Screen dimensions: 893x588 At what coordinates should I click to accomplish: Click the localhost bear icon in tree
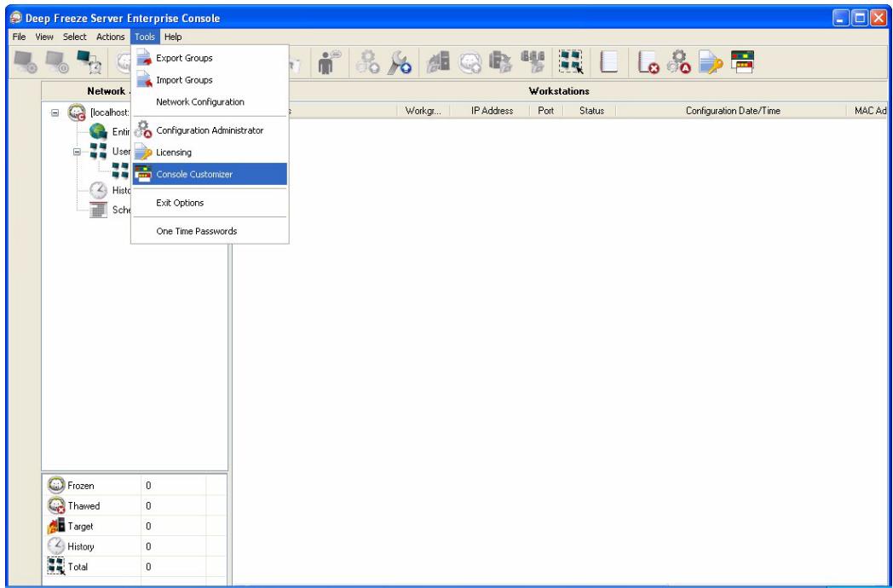(x=77, y=112)
